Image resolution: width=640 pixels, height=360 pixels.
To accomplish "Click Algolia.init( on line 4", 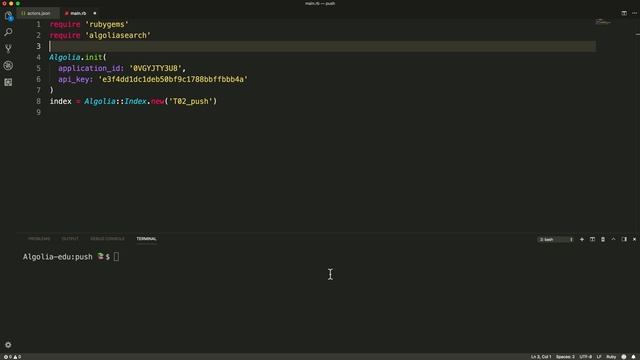I will click(78, 57).
